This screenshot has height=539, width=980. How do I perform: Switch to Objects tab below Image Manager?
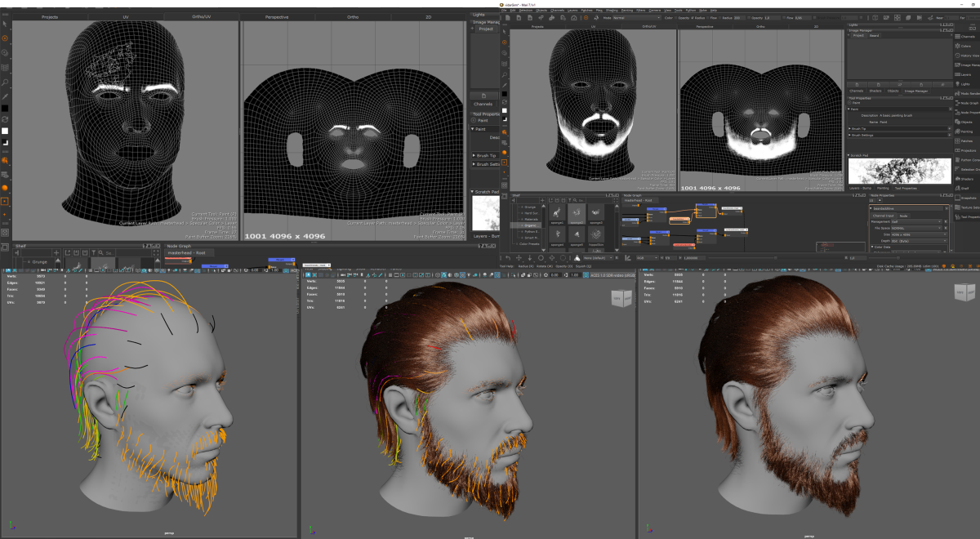(x=893, y=91)
